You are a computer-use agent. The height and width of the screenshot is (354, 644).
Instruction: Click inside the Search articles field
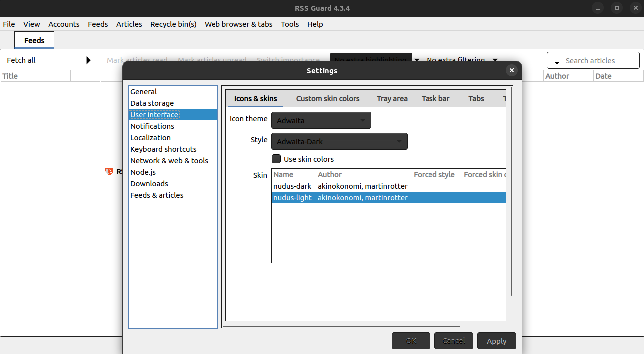596,60
